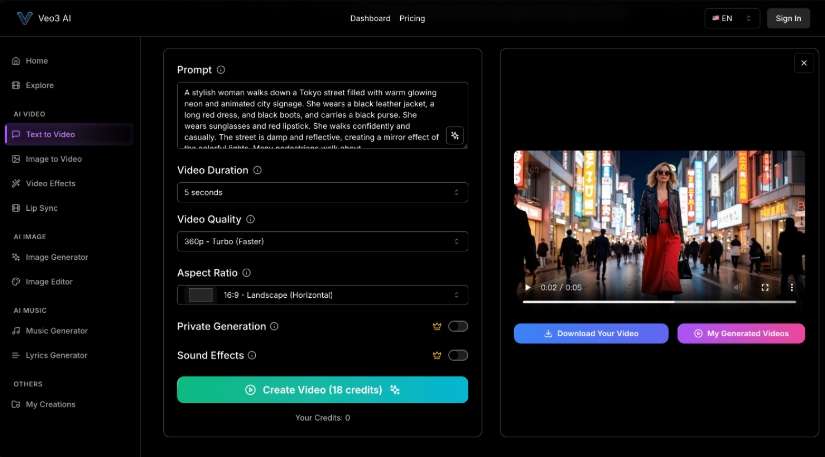
Task: Enter fullscreen mode on video player
Action: pos(765,287)
